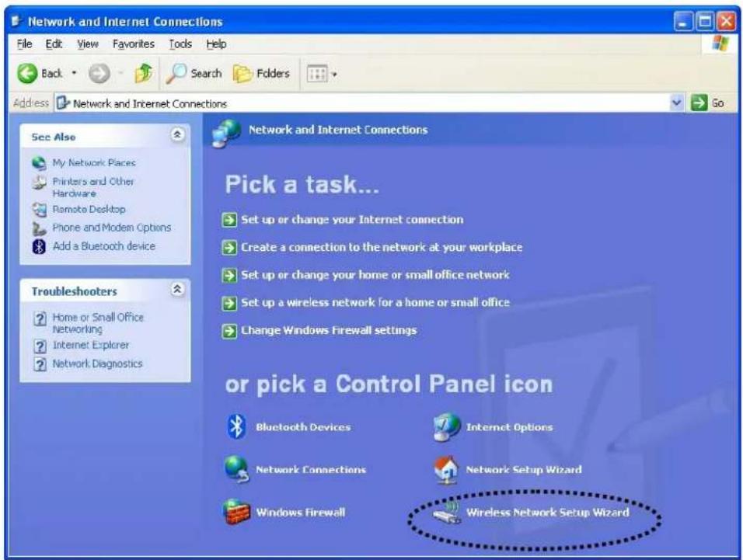Open the Phone and Modem Options link
Image resolution: width=743 pixels, height=560 pixels.
coord(111,228)
